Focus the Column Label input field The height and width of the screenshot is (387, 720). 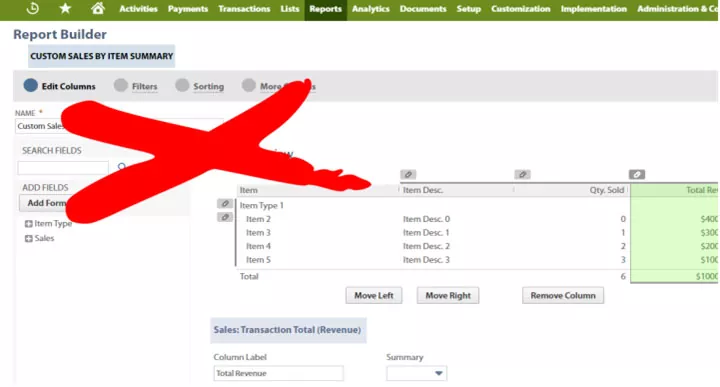coord(278,373)
